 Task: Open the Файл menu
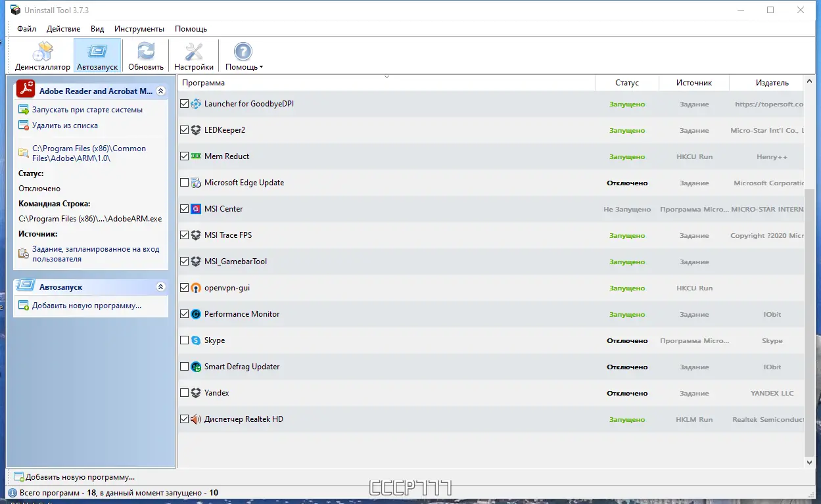(x=27, y=29)
